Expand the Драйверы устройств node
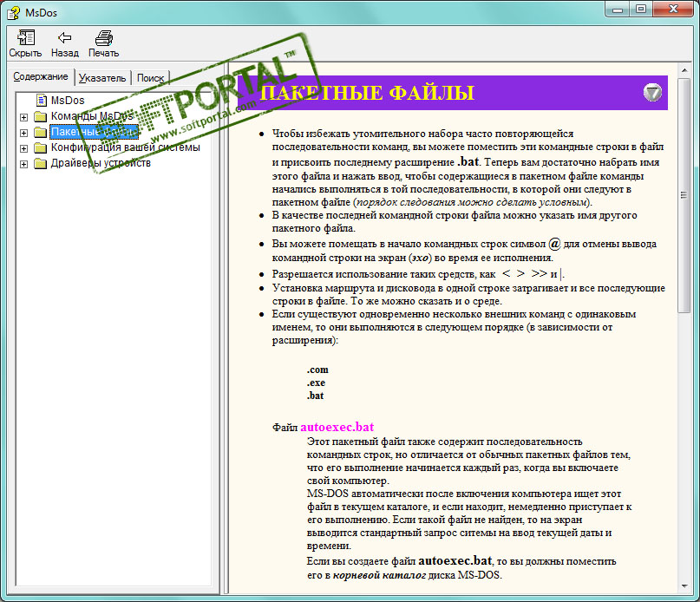700x602 pixels. pos(23,164)
